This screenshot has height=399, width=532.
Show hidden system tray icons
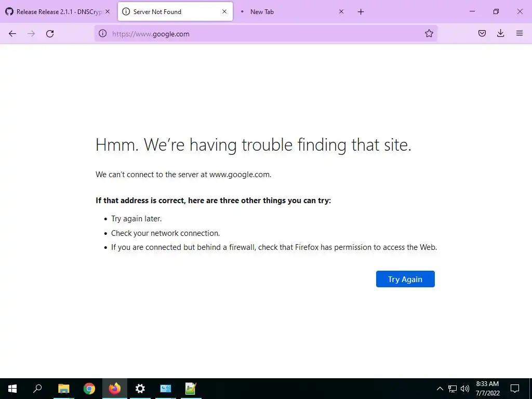[440, 389]
